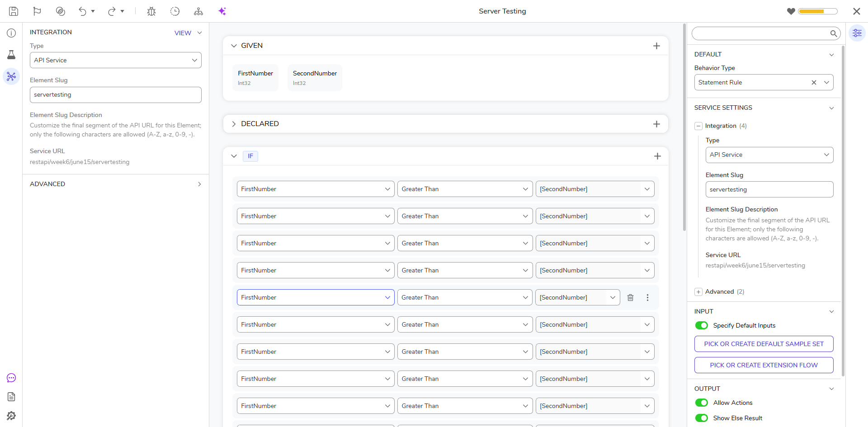Viewport: 868px width, 427px height.
Task: Click the IF tag label
Action: pyautogui.click(x=250, y=156)
